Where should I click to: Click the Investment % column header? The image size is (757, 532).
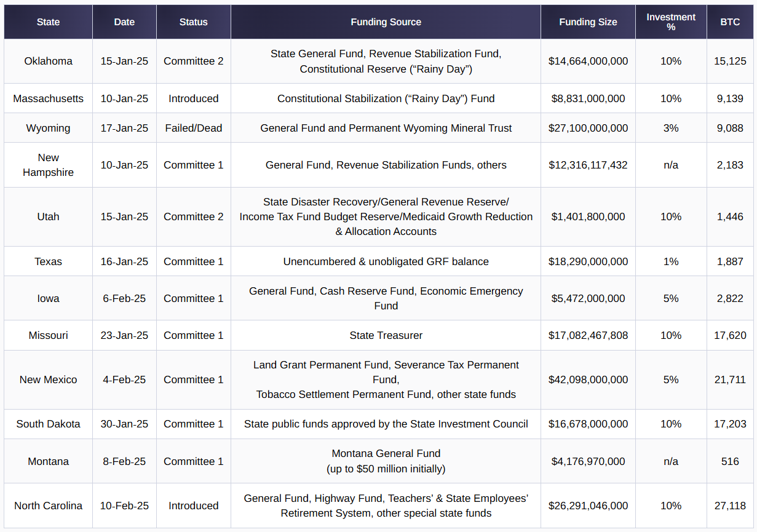coord(671,22)
